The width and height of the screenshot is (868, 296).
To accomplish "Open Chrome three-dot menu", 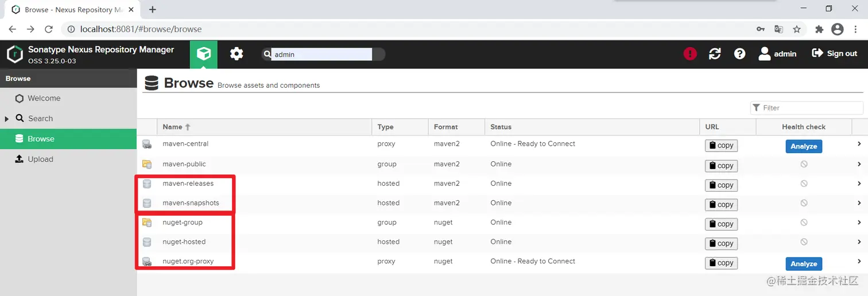I will coord(855,29).
